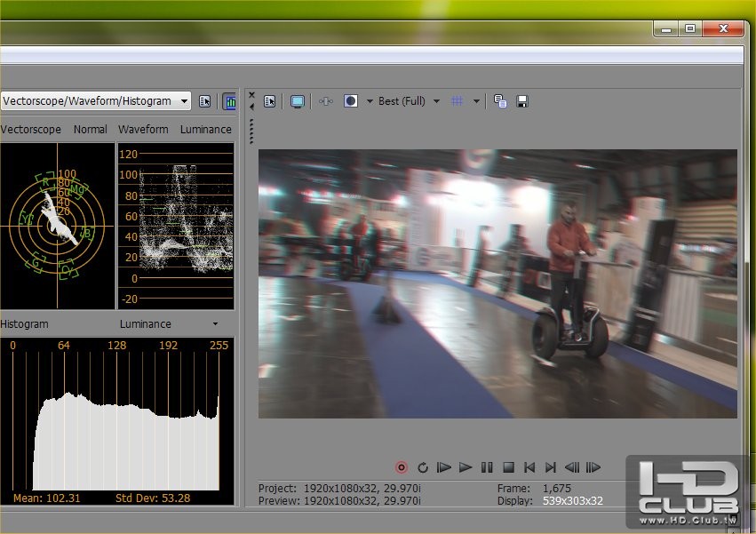The height and width of the screenshot is (534, 756).
Task: Click Project 1920x1080x32, 29.970i text
Action: 339,488
